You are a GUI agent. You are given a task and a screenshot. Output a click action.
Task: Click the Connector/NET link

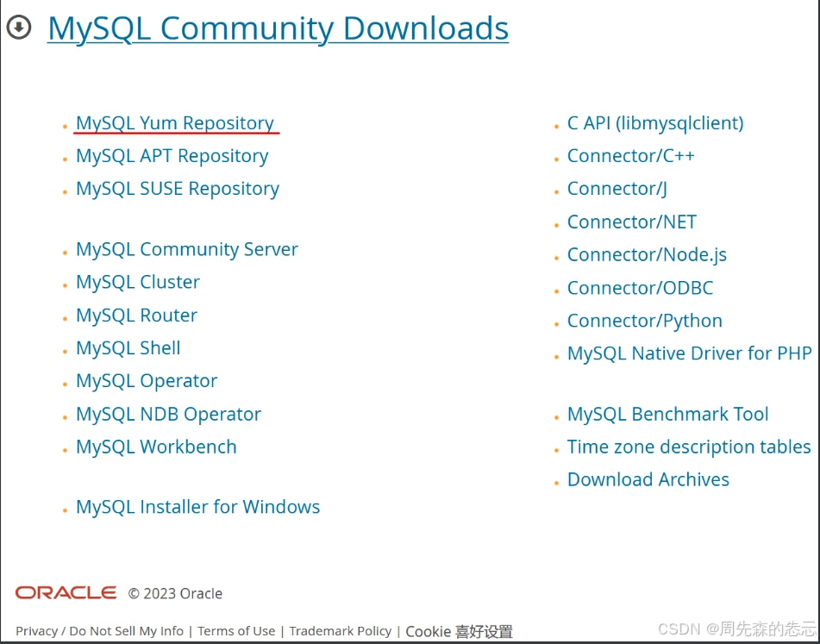(632, 222)
